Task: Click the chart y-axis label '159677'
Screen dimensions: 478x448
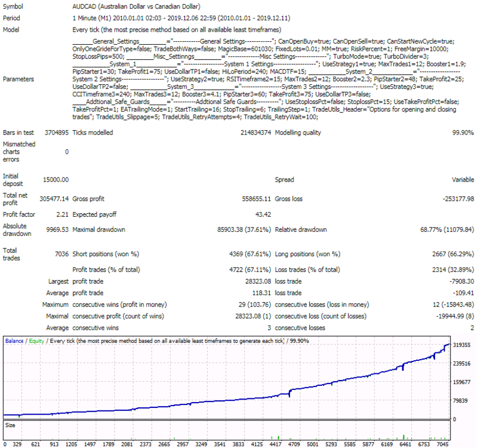Action: [x=461, y=382]
